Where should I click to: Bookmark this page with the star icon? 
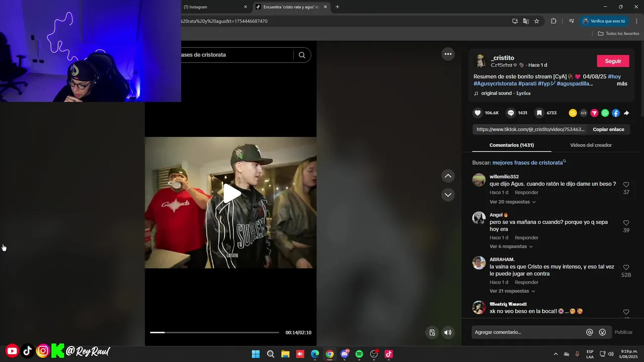(x=537, y=21)
